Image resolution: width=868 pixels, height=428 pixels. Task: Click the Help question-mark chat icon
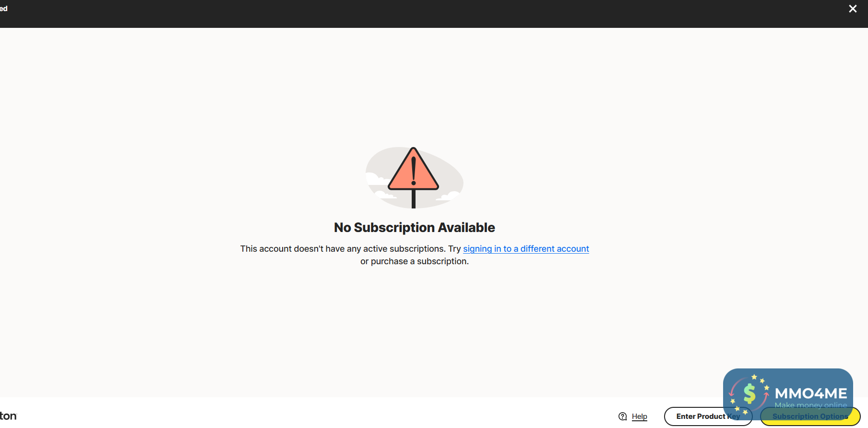pyautogui.click(x=623, y=416)
